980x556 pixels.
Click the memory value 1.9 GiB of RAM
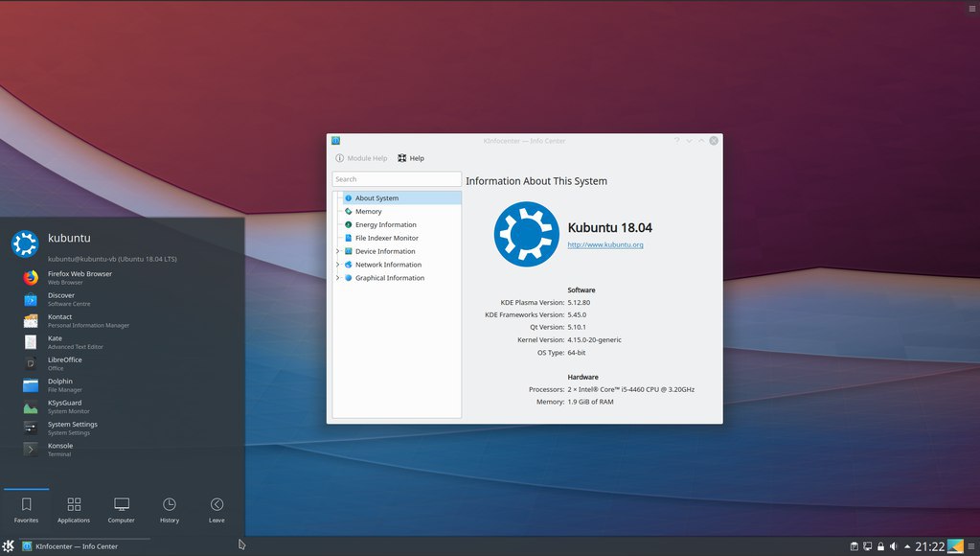(591, 403)
